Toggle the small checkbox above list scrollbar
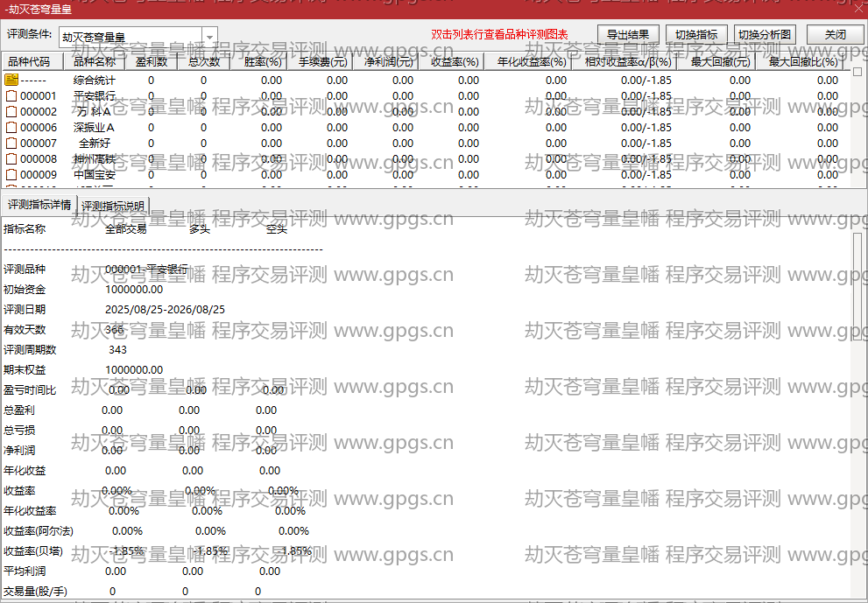868x603 pixels. [857, 72]
